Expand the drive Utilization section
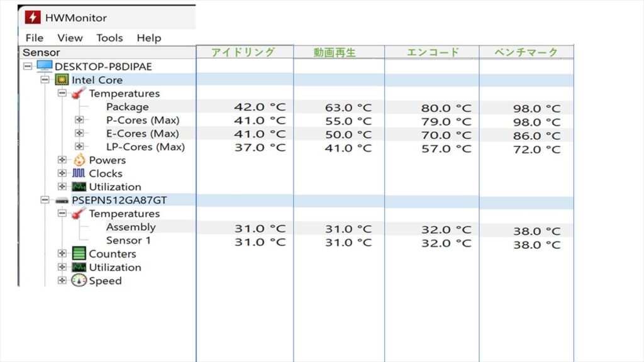 [62, 266]
